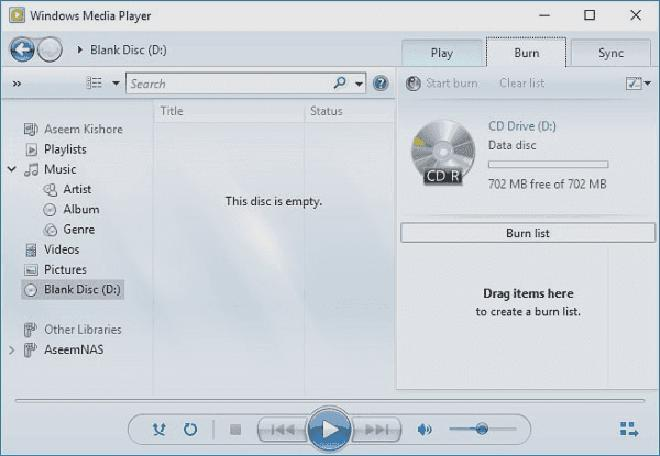Click the Album disc icon
The width and height of the screenshot is (660, 456).
click(50, 209)
